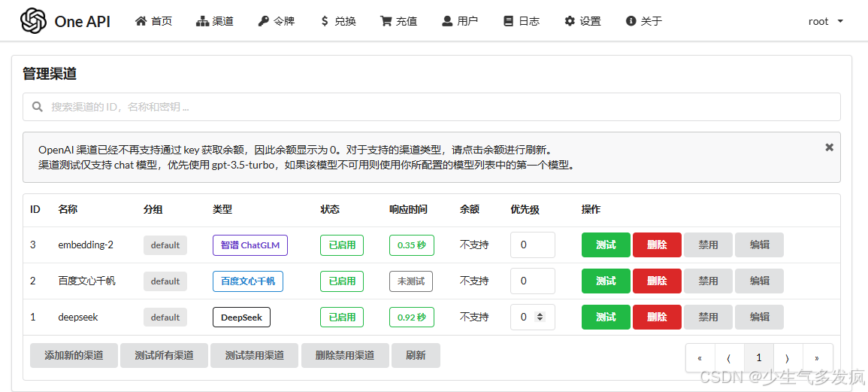Click the 0.92 秒 response time label
This screenshot has width=868, height=392.
pyautogui.click(x=411, y=318)
